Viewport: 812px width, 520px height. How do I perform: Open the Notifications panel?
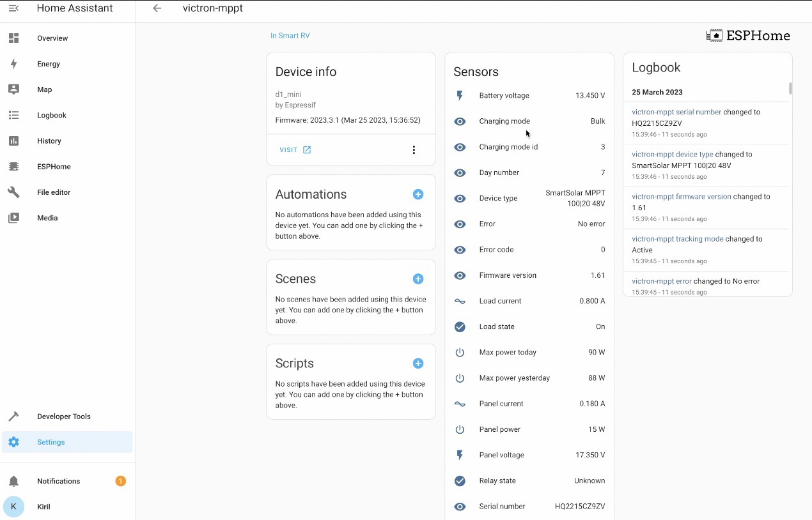click(x=68, y=481)
